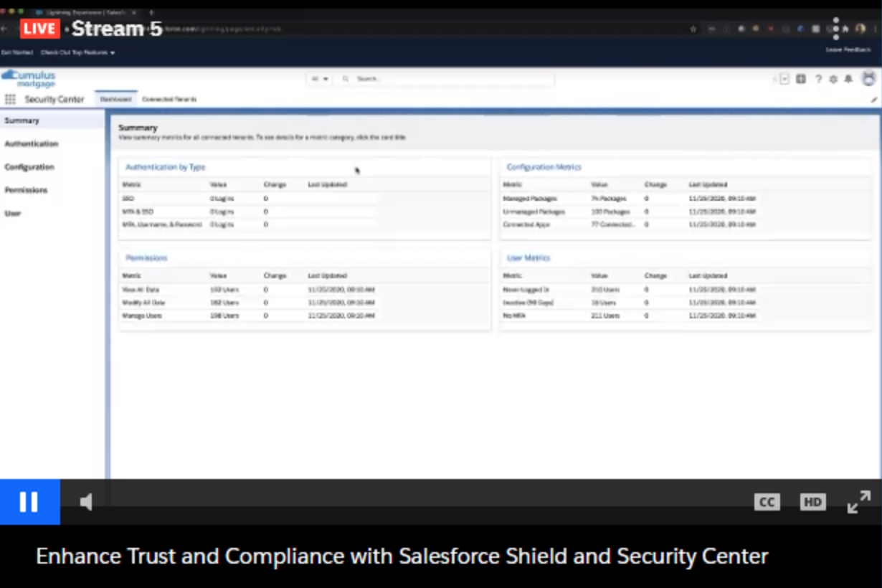Mute the video with the speaker icon
The image size is (882, 588).
pos(87,503)
